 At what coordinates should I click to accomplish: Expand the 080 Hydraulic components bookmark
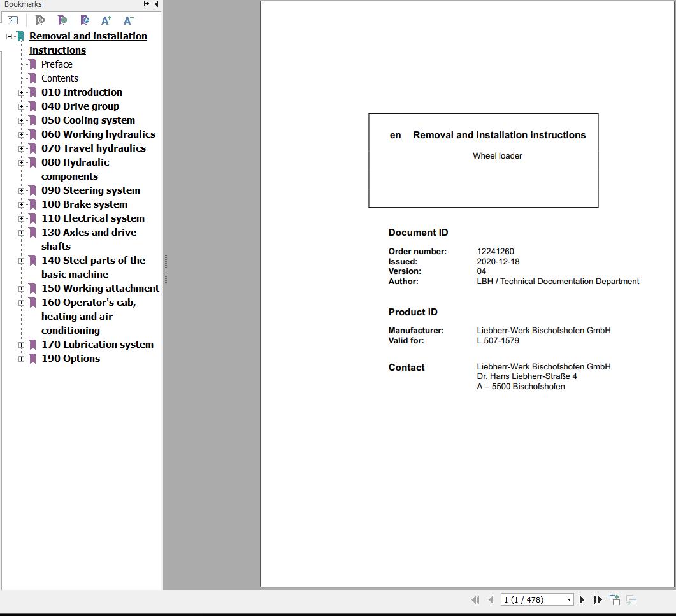point(21,162)
